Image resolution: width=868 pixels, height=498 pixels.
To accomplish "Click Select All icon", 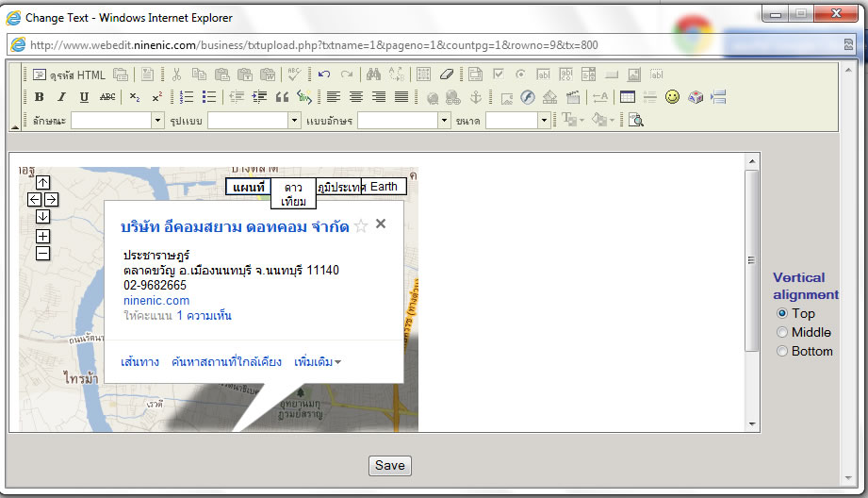I will click(x=423, y=75).
